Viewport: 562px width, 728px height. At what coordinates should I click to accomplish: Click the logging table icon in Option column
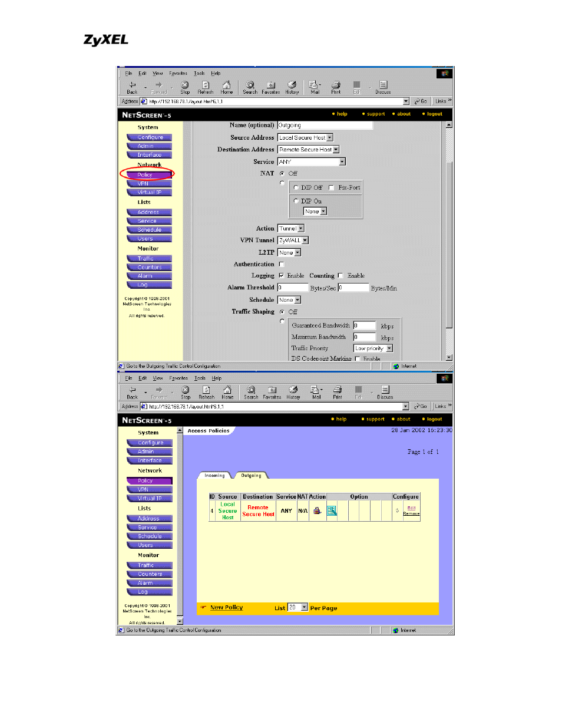click(332, 510)
